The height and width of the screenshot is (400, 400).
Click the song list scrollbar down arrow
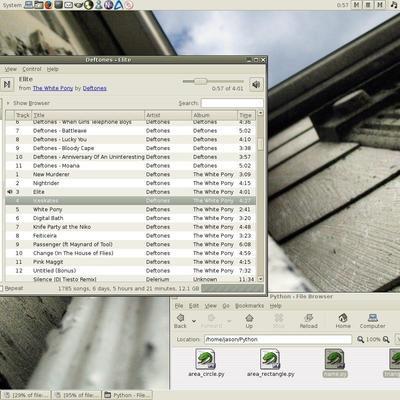(260, 279)
